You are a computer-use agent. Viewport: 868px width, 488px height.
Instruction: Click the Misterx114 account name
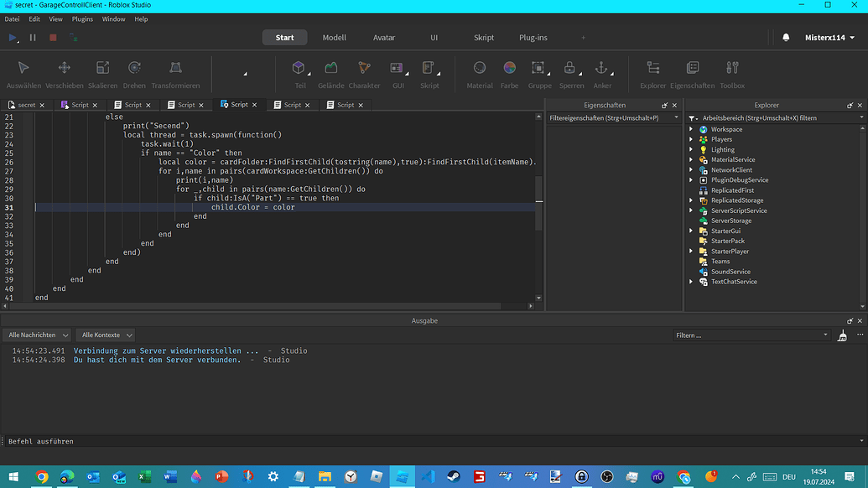pos(826,37)
